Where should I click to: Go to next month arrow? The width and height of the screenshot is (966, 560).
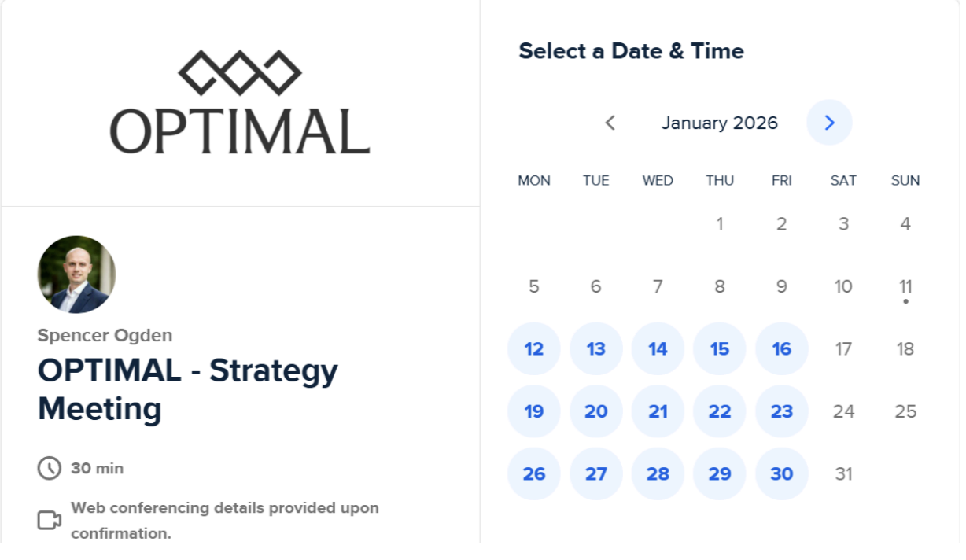pyautogui.click(x=829, y=123)
